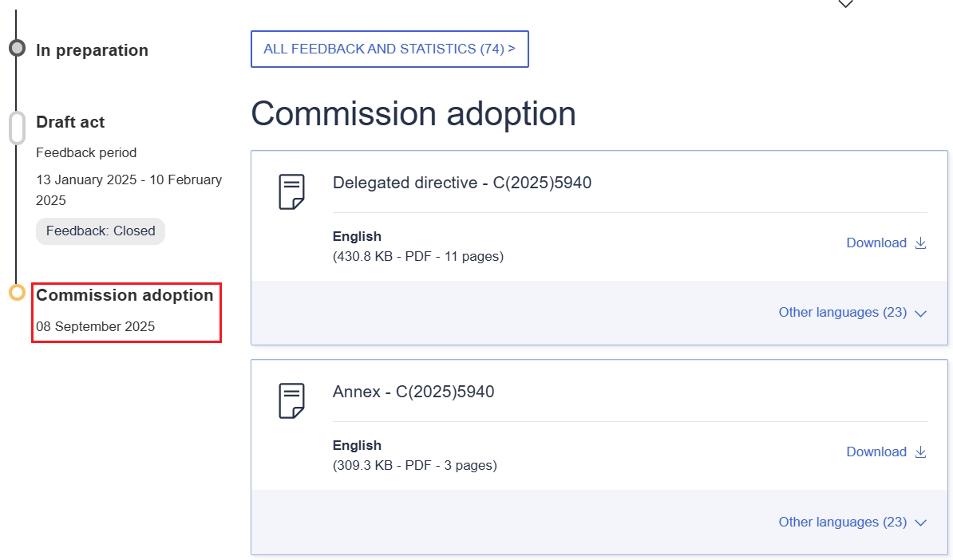Expand Other languages (23) for the Annex
This screenshot has width=953, height=560.
(x=842, y=523)
